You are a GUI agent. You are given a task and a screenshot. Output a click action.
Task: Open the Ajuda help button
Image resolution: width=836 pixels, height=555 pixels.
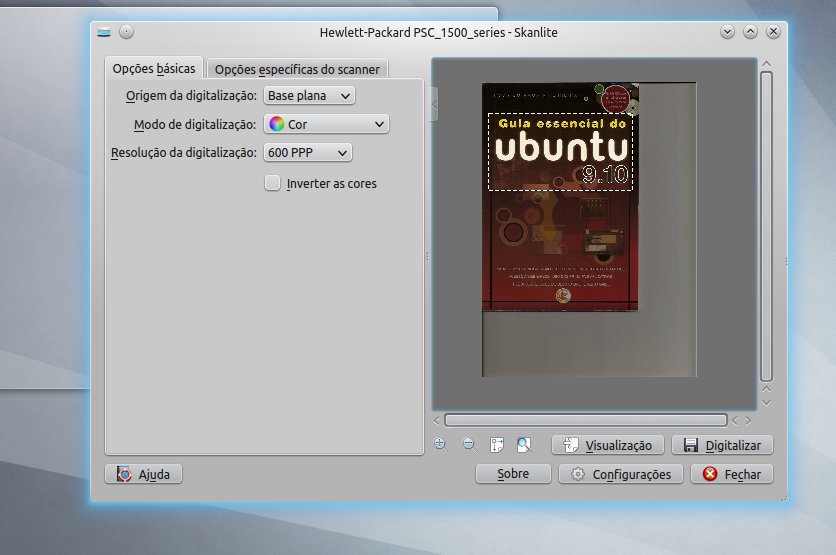pyautogui.click(x=143, y=474)
